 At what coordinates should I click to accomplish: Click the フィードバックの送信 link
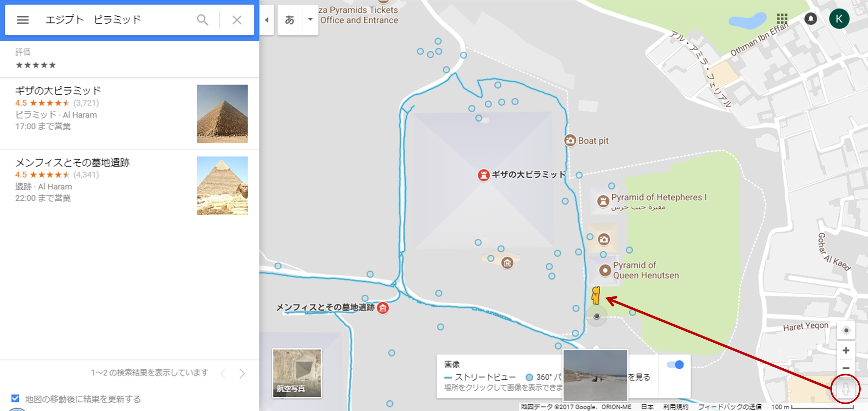(730, 407)
